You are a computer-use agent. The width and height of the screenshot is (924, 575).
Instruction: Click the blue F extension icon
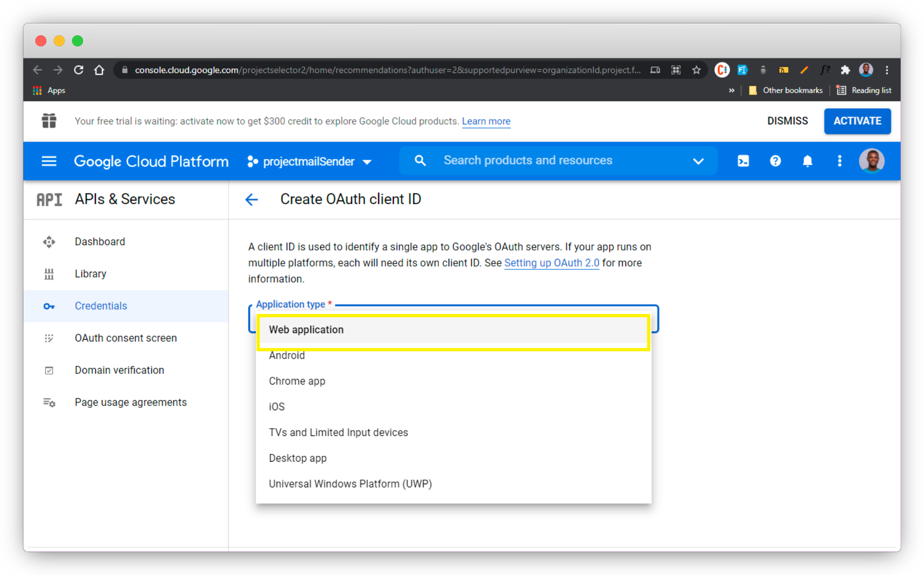click(742, 70)
